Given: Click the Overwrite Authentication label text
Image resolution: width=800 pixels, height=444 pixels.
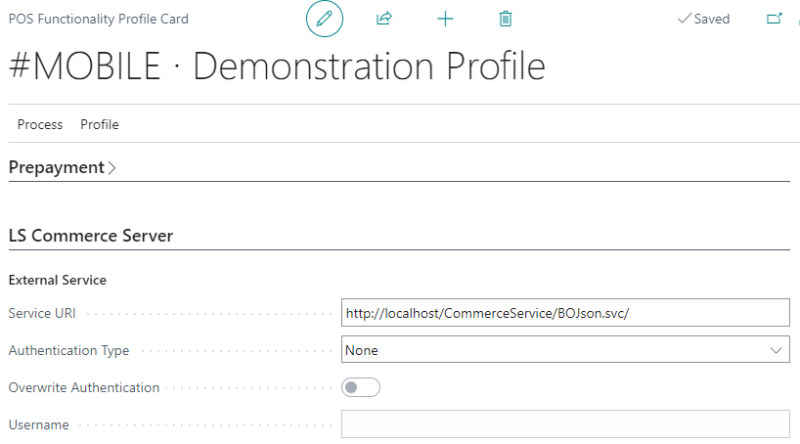Looking at the screenshot, I should click(83, 387).
